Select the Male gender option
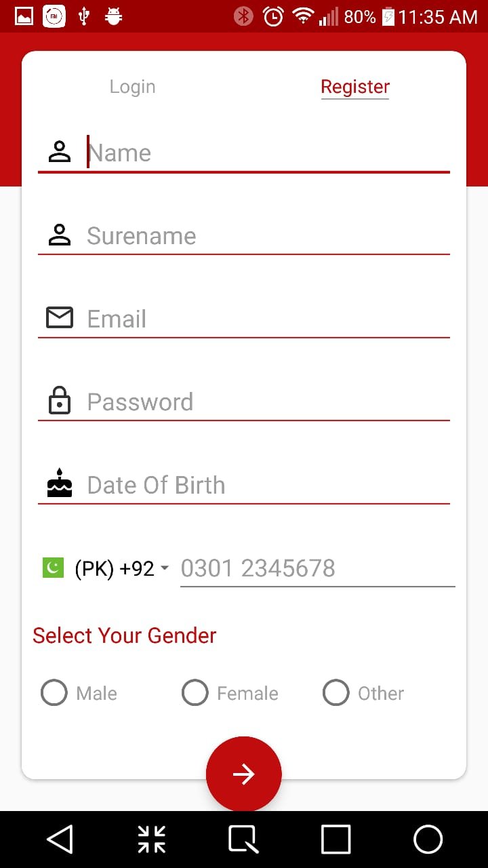The width and height of the screenshot is (488, 868). [x=54, y=693]
